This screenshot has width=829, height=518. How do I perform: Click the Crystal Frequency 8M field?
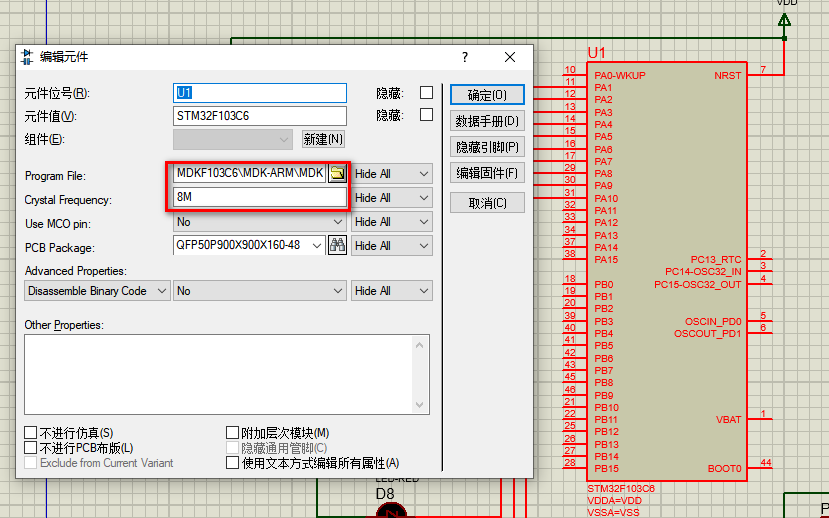(x=260, y=197)
